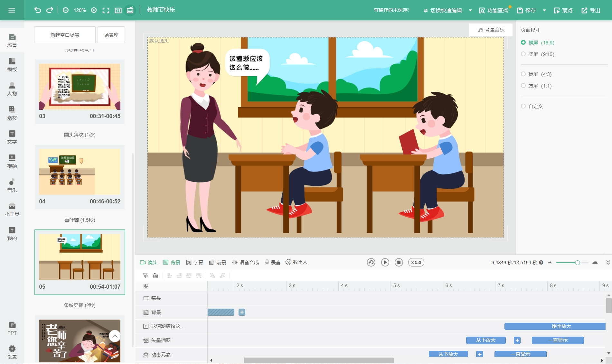Viewport: 612px width, 364px height.
Task: Play the scene animation
Action: tap(385, 262)
